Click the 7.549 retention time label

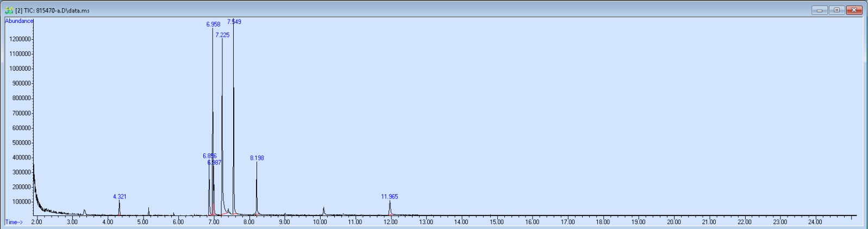coord(234,22)
